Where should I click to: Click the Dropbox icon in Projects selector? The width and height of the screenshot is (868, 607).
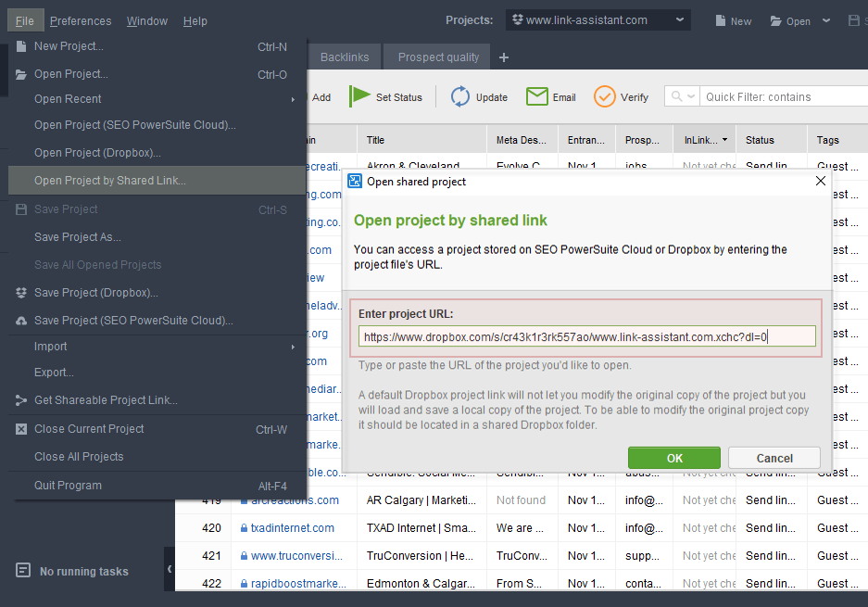point(517,20)
